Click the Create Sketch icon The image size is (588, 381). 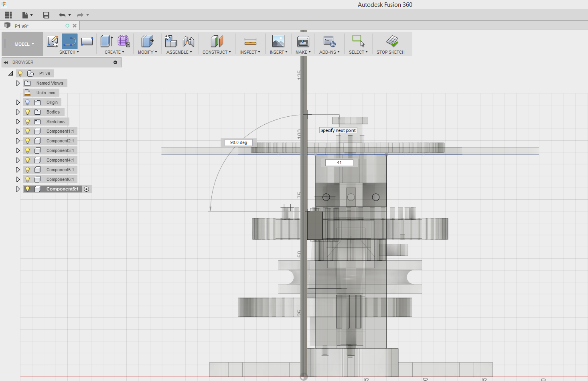pos(53,41)
